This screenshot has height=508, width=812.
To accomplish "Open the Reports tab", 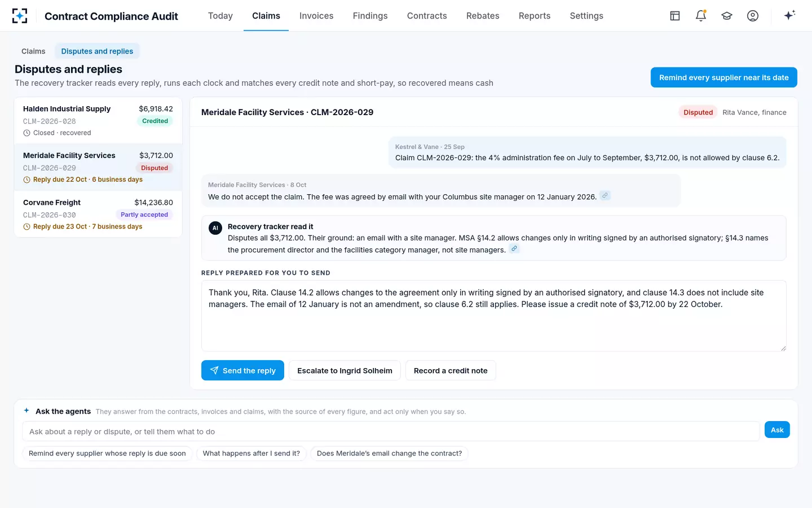I will click(535, 16).
